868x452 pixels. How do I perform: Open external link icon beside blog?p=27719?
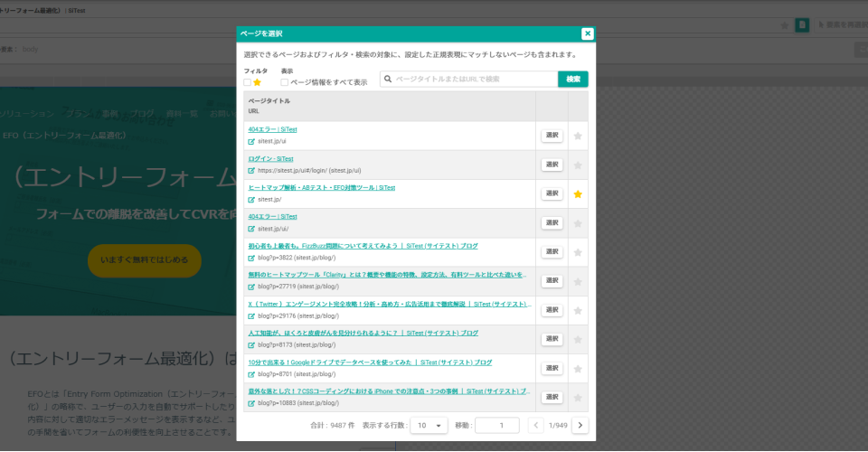251,287
